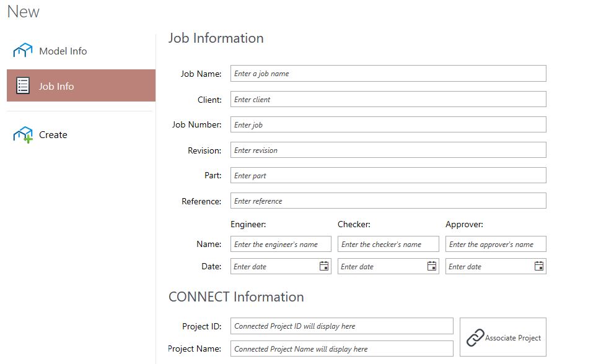Open the Checker date calendar picker
This screenshot has width=614, height=364.
[431, 266]
